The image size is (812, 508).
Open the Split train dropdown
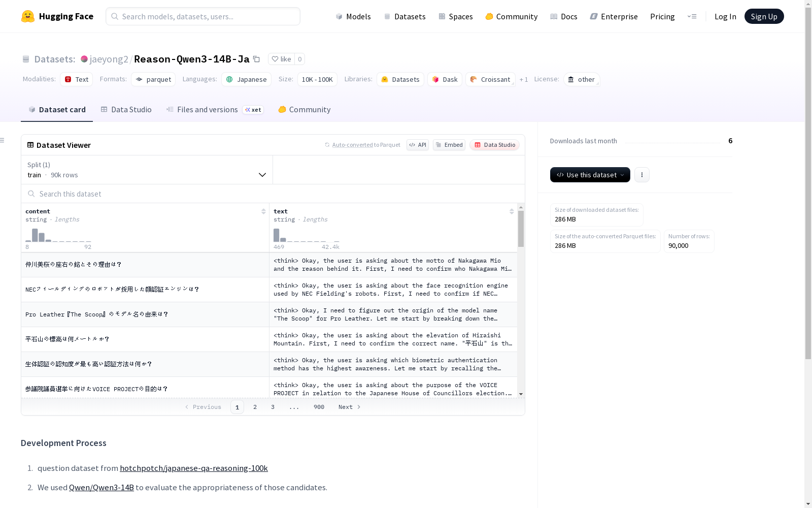[x=147, y=170]
